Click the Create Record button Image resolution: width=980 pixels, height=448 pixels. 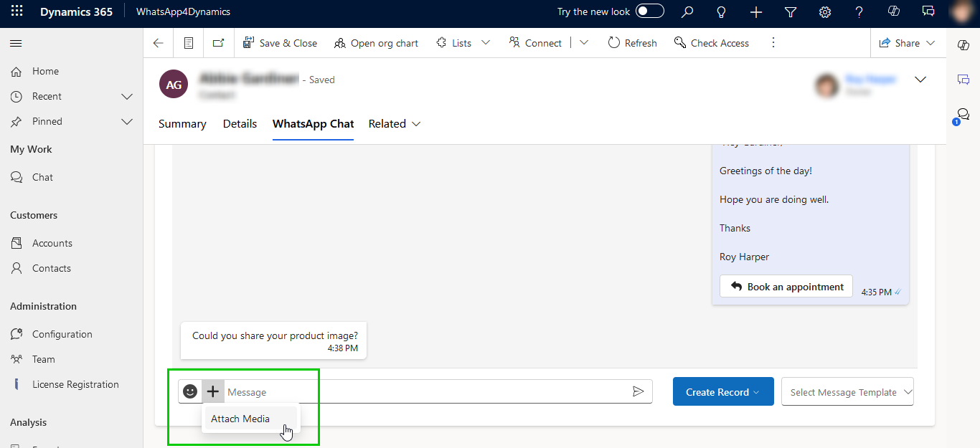click(x=722, y=392)
